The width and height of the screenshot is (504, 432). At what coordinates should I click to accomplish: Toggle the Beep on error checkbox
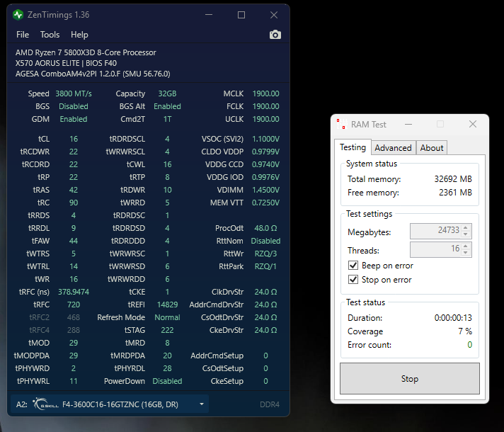353,266
